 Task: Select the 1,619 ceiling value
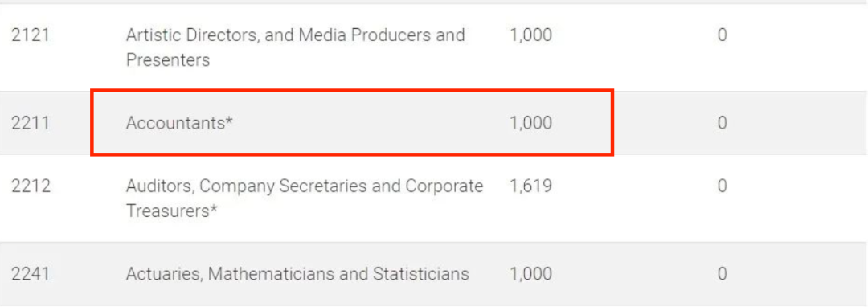pyautogui.click(x=530, y=186)
